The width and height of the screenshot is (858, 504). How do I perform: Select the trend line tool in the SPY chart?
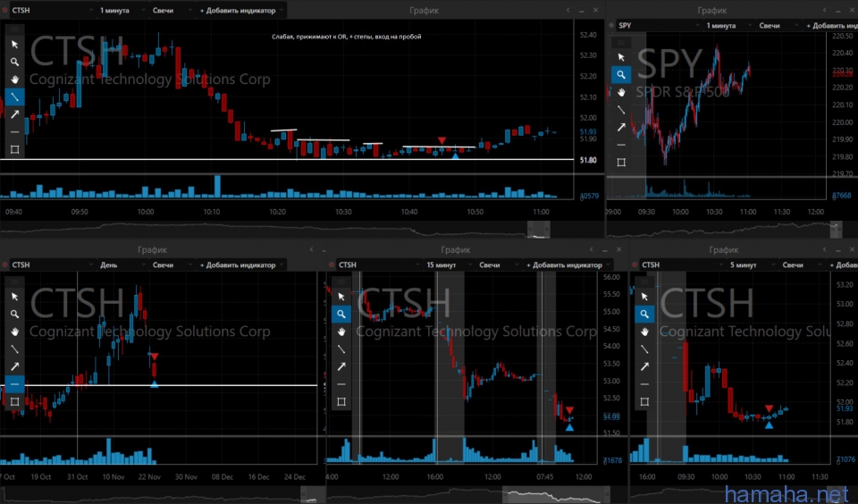(x=621, y=109)
